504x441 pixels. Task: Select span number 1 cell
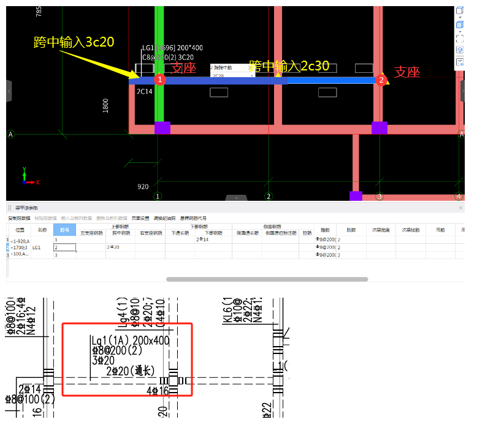[x=64, y=239]
